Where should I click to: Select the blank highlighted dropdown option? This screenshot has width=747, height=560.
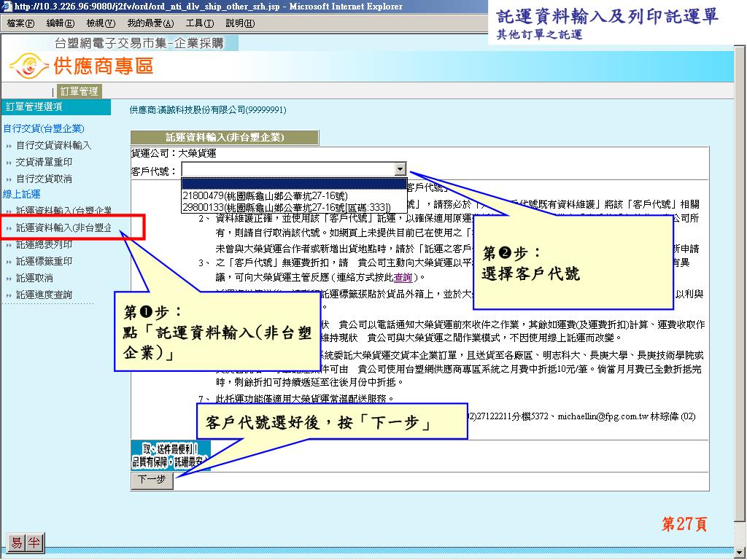click(x=294, y=184)
